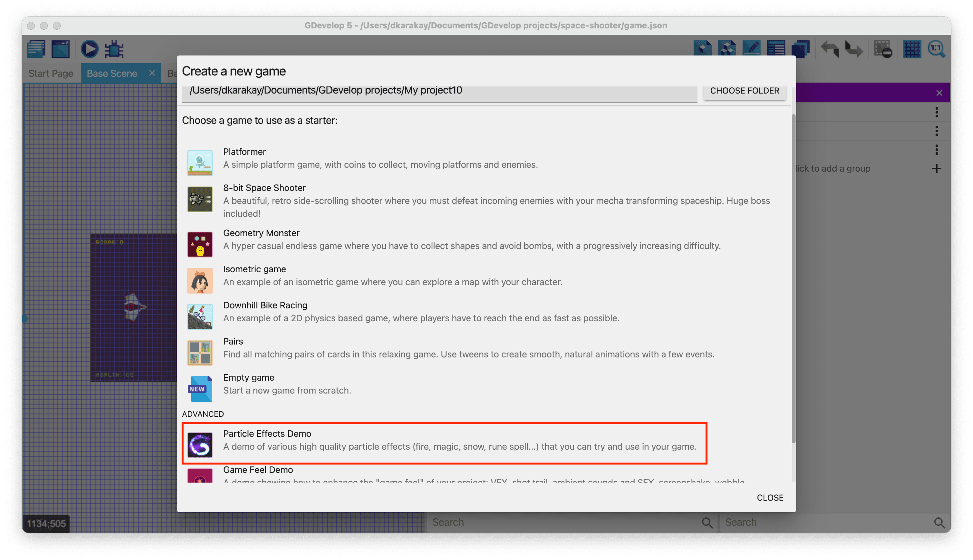Screen dimensions: 973x560
Task: Close the Base Scene tab
Action: [x=152, y=73]
